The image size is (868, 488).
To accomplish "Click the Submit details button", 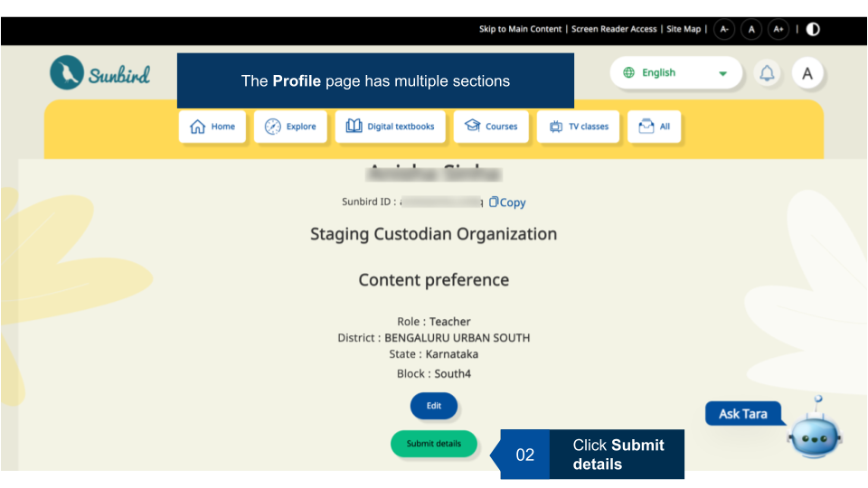I will point(434,444).
